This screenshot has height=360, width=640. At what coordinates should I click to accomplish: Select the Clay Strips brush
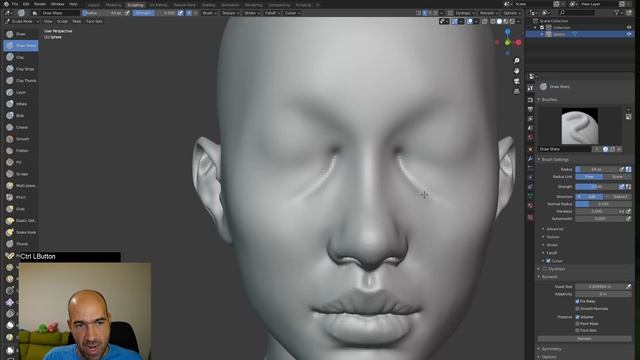point(21,69)
